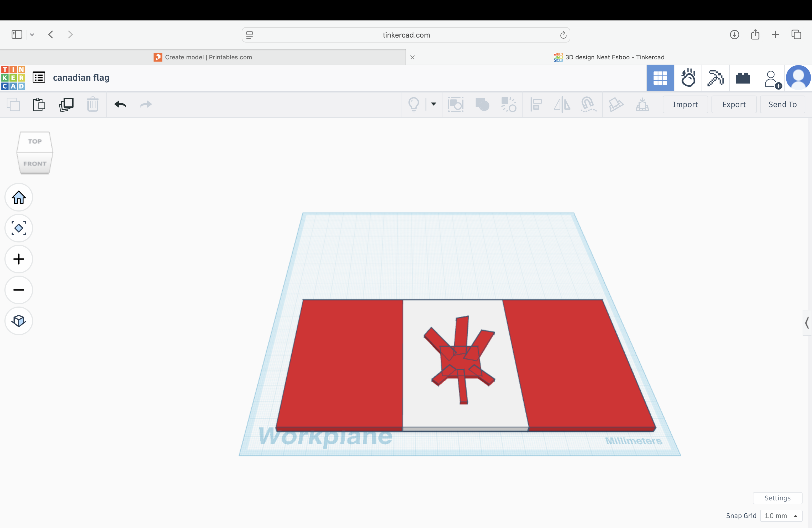Viewport: 812px width, 528px height.
Task: Click the Align tool icon
Action: (x=536, y=104)
